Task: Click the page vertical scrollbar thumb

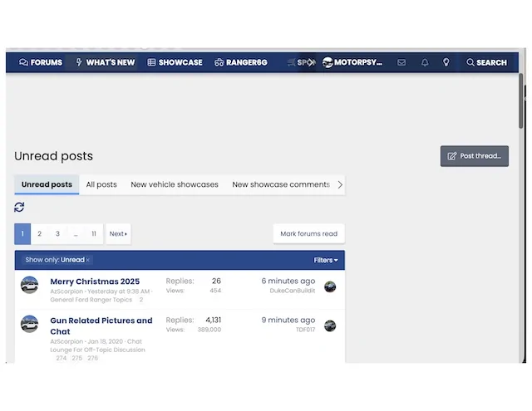Action: coord(521,100)
